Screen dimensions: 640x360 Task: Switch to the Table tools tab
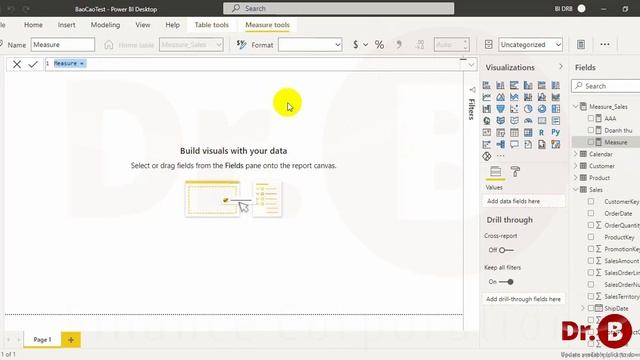pos(211,25)
